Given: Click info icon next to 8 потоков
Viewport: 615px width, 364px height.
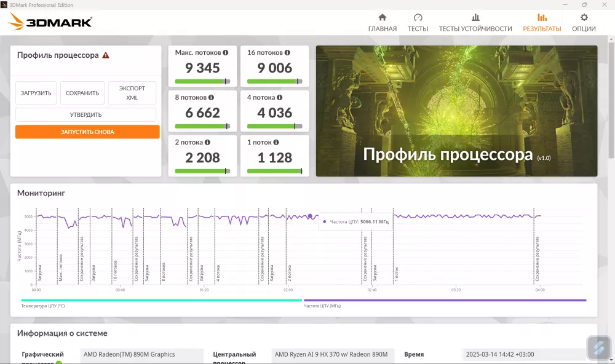Looking at the screenshot, I should coord(211,97).
